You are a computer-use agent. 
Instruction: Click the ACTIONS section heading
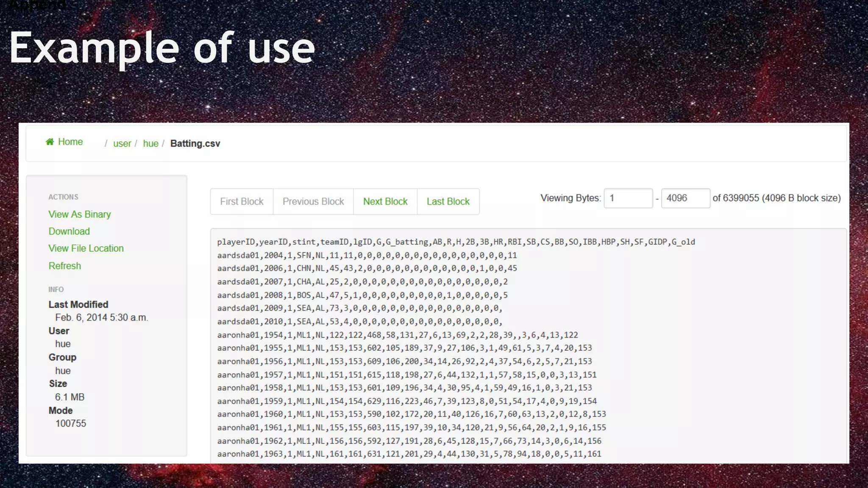click(63, 197)
